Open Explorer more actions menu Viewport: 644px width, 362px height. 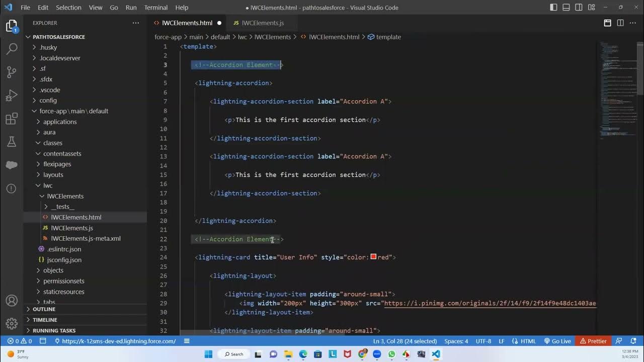[x=136, y=23]
